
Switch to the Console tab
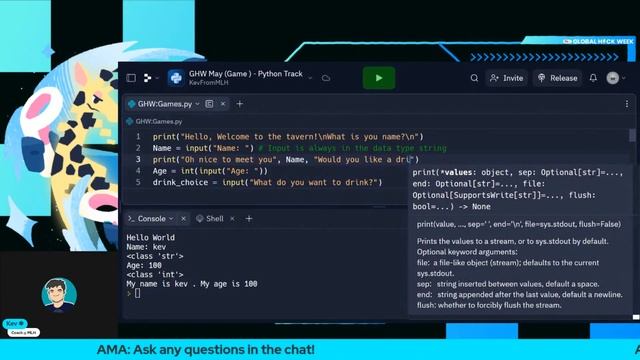(x=151, y=219)
